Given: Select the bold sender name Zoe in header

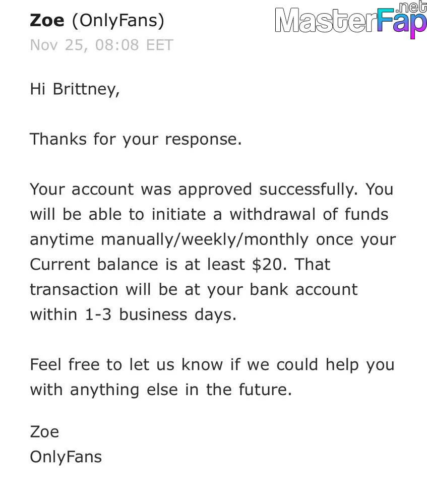Looking at the screenshot, I should click(47, 20).
